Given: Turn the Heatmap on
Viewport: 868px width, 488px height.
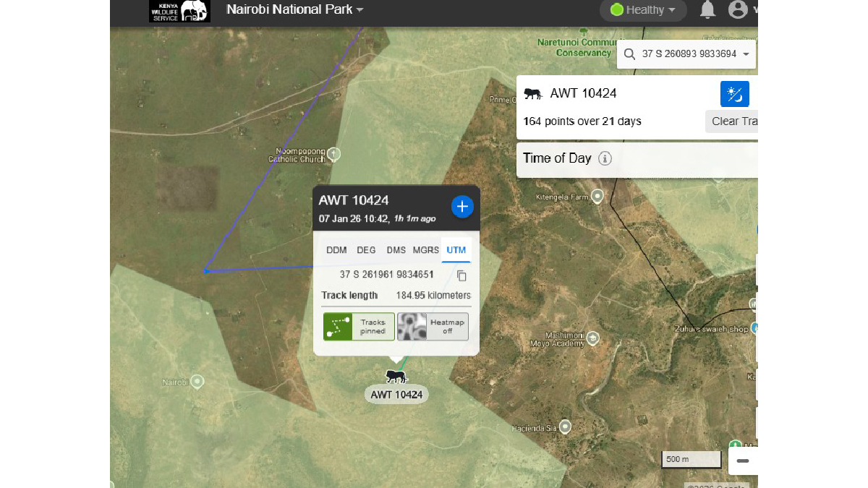Looking at the screenshot, I should (433, 326).
